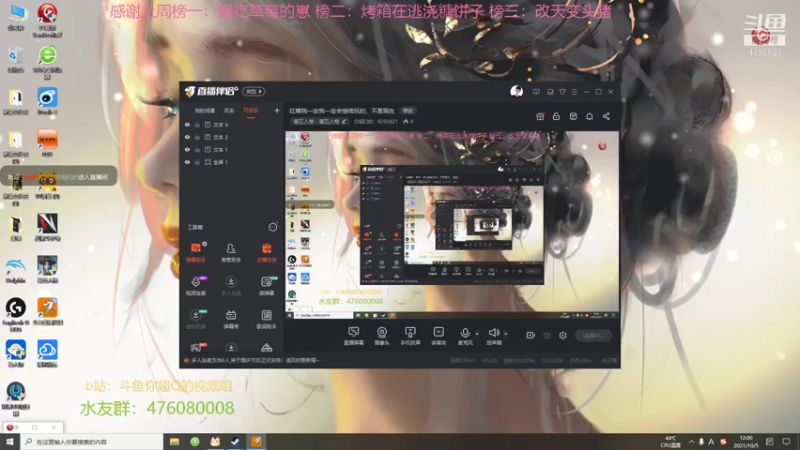Image resolution: width=800 pixels, height=450 pixels.
Task: Open the Logitech G HUB desktop icon
Action: (16, 314)
